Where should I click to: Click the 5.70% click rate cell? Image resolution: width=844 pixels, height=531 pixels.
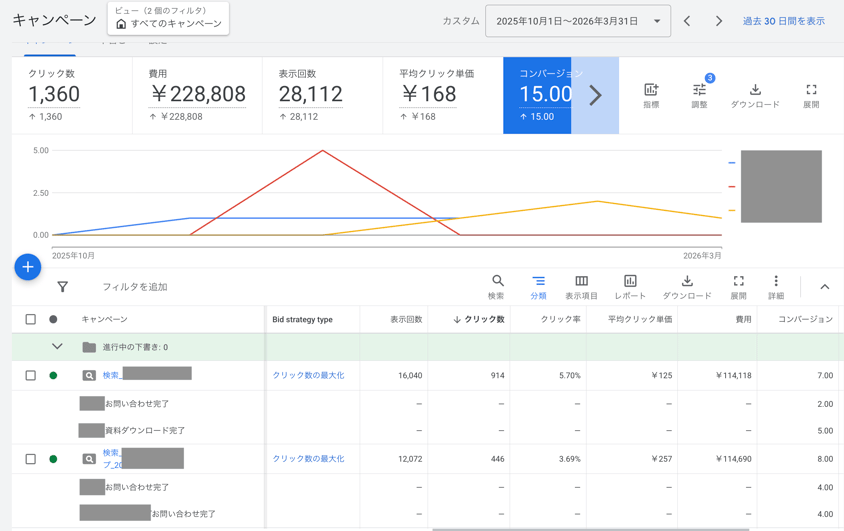pyautogui.click(x=569, y=376)
